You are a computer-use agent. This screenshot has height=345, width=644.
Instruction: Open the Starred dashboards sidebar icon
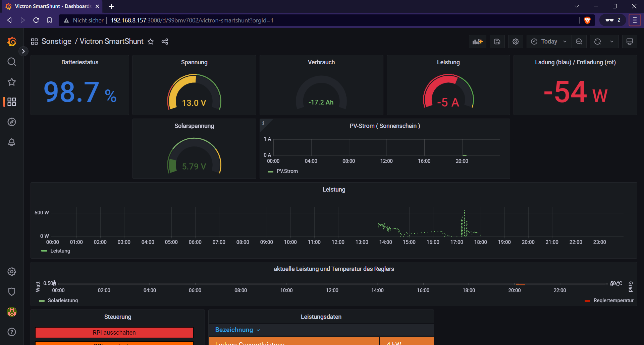(12, 82)
